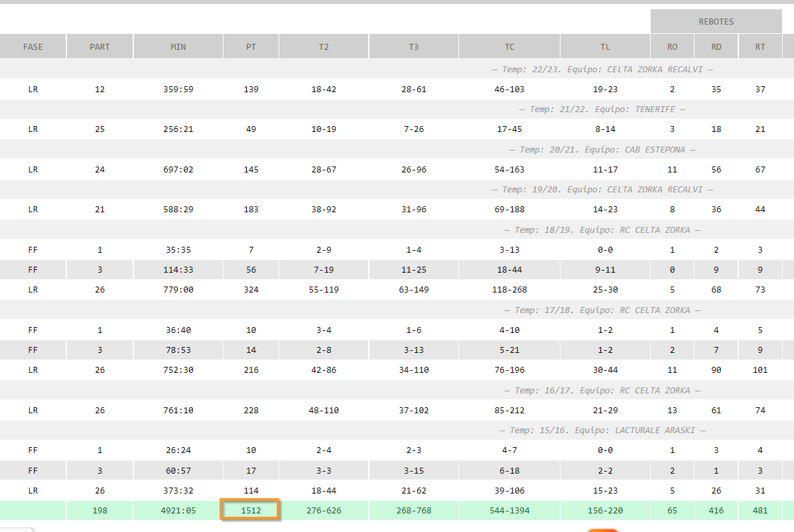Select the TC value 54-163
This screenshot has height=532, width=794.
pos(509,170)
